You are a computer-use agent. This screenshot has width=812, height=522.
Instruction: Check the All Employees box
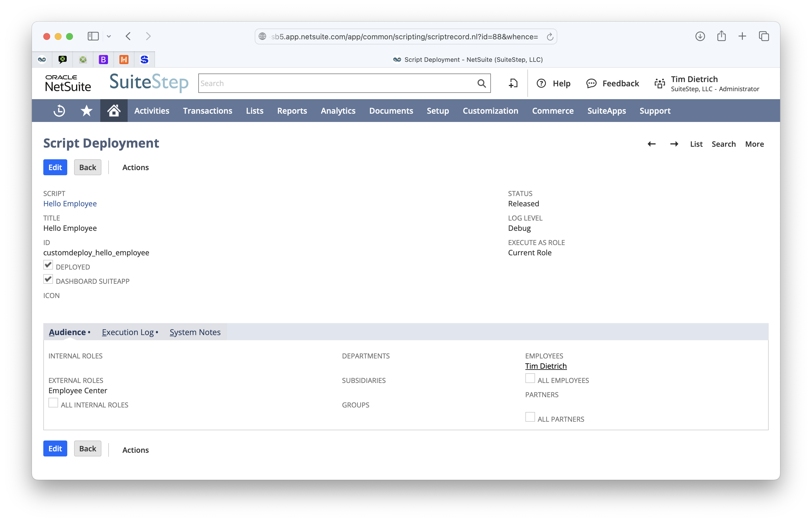[530, 378]
